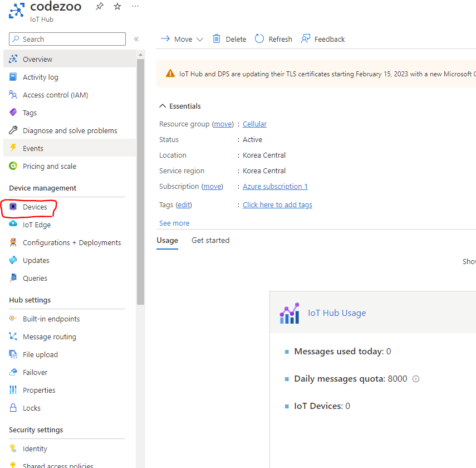Open the Activity log page

[70, 77]
